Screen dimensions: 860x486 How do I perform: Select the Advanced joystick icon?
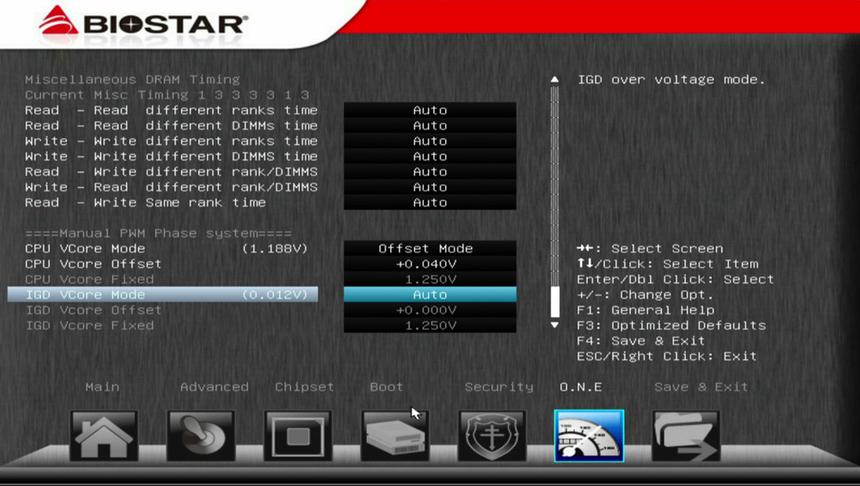201,436
